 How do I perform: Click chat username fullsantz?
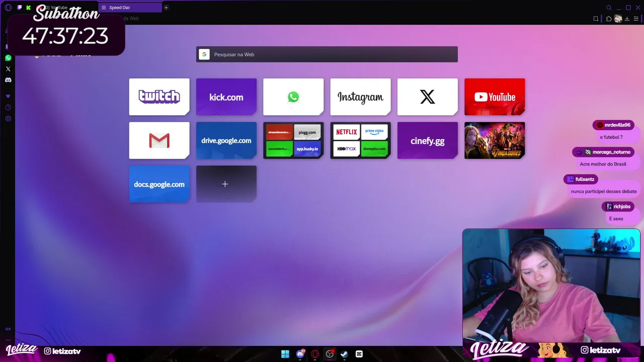pos(585,179)
